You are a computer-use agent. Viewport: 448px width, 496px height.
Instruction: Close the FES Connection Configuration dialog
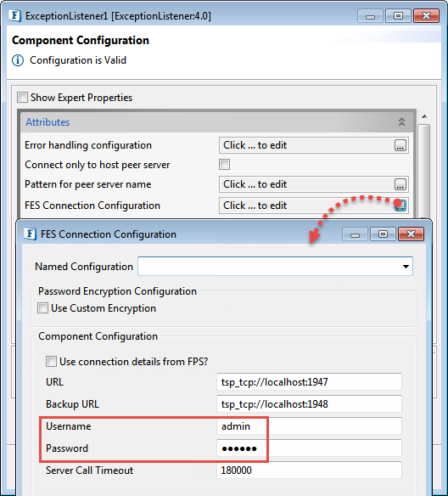tap(411, 234)
